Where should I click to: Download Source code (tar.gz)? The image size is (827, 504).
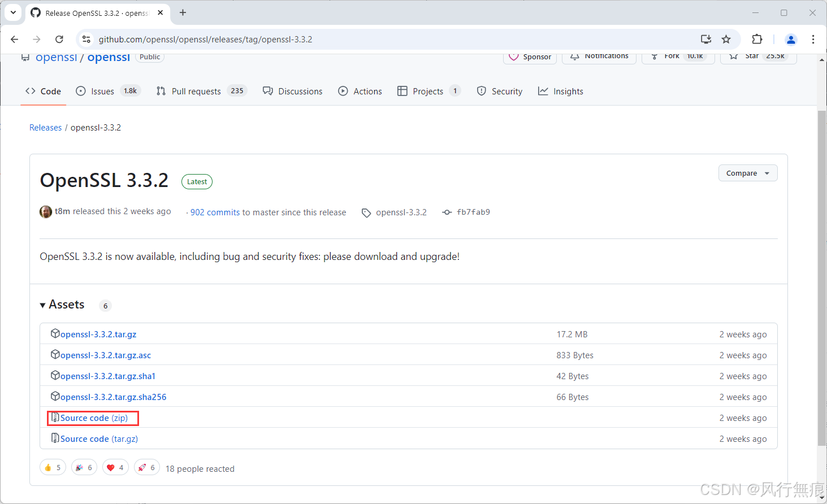[99, 439]
